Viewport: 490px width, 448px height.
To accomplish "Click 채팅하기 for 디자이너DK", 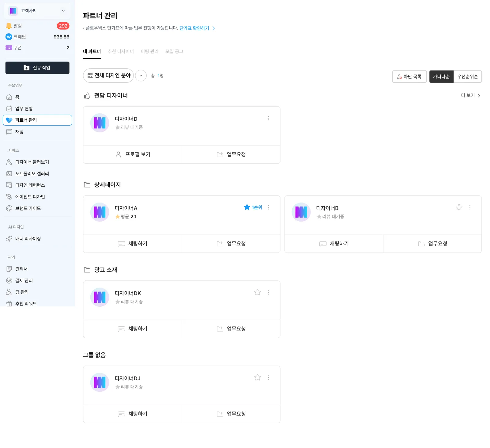I will [x=133, y=329].
